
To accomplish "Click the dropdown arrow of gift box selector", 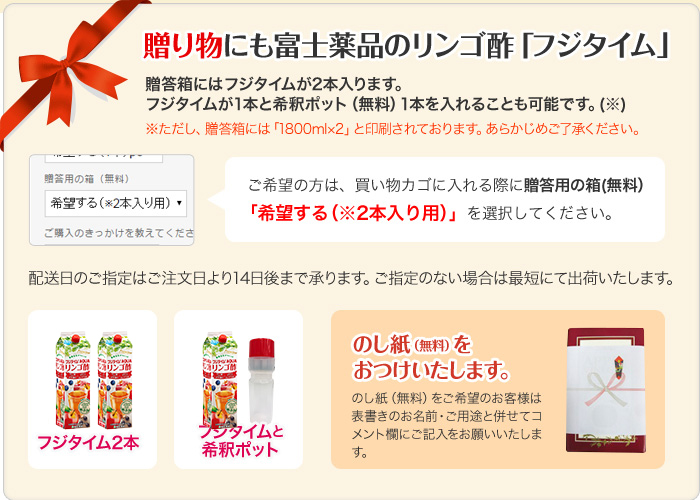I will coord(179,203).
